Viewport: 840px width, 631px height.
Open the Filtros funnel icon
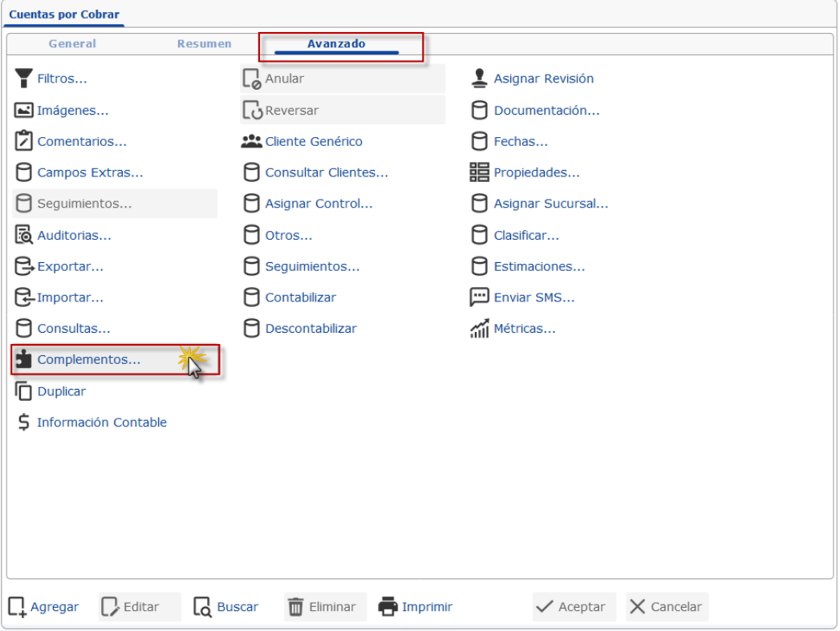23,78
